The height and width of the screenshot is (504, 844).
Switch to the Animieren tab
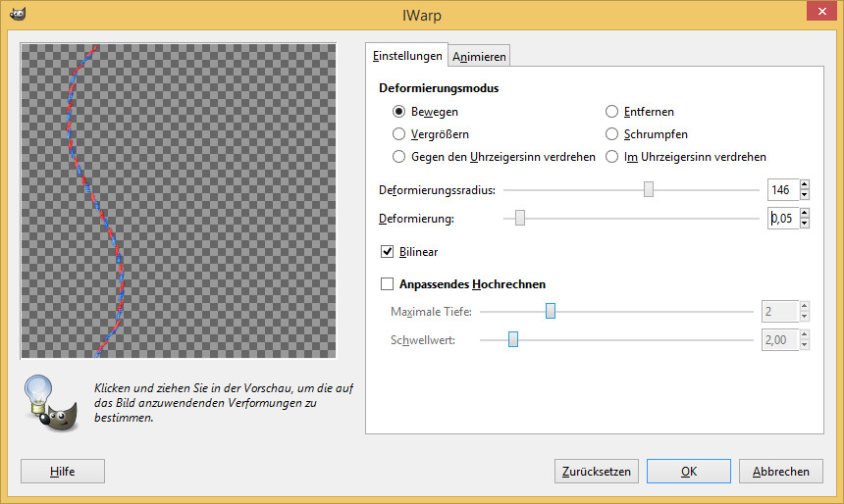[x=479, y=57]
